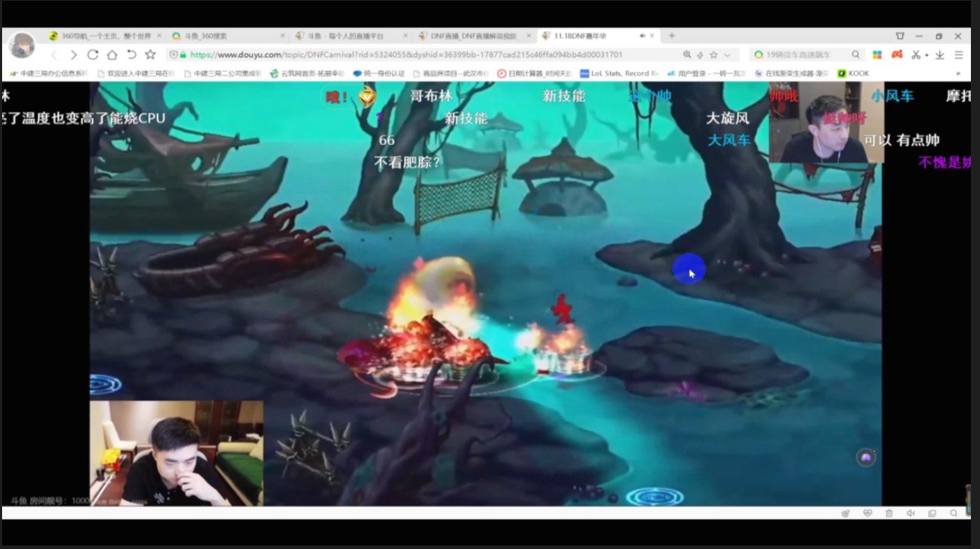Click the green security lock icon

click(x=184, y=54)
